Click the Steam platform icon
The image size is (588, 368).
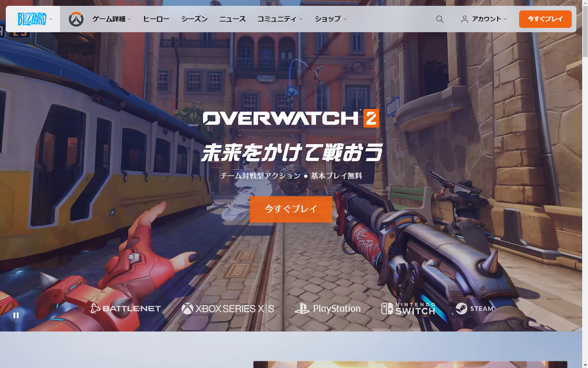[473, 309]
